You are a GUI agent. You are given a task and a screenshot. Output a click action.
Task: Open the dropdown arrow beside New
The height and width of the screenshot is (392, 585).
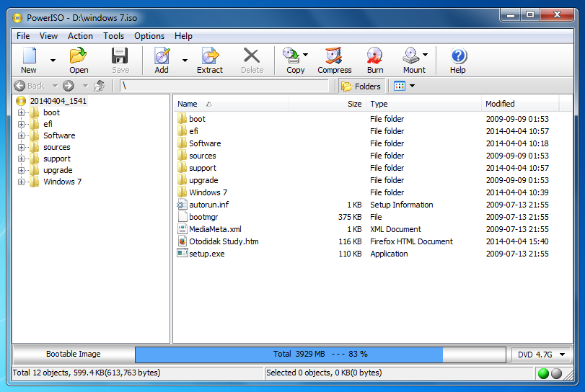[53, 61]
